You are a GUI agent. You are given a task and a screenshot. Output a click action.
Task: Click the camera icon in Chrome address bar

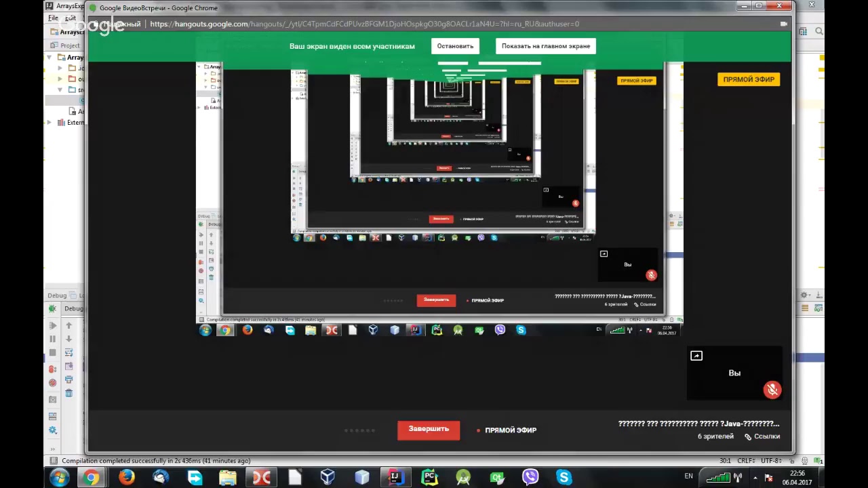(x=784, y=24)
